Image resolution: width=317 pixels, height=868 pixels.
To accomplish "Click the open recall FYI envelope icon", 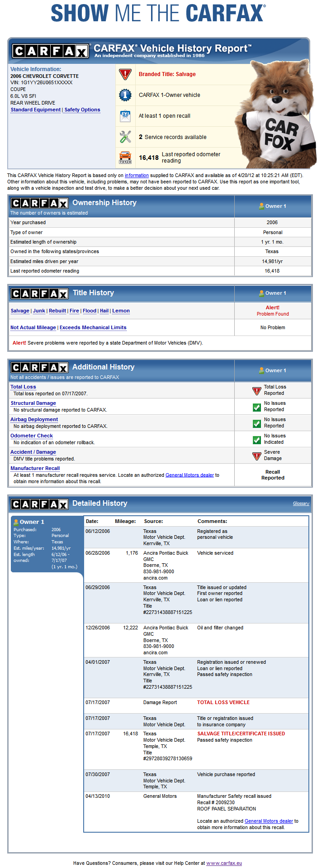I will click(x=125, y=116).
